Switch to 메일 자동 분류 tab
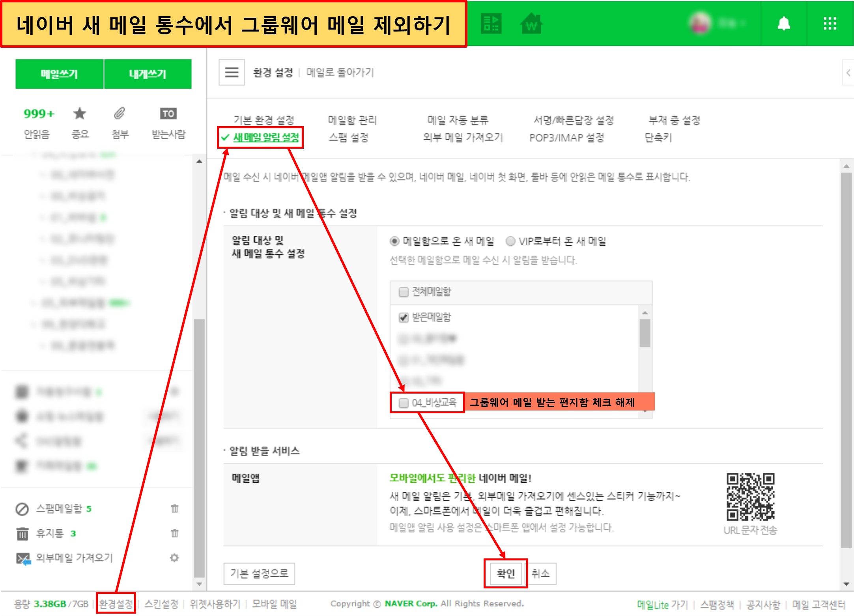This screenshot has height=616, width=854. click(x=458, y=120)
